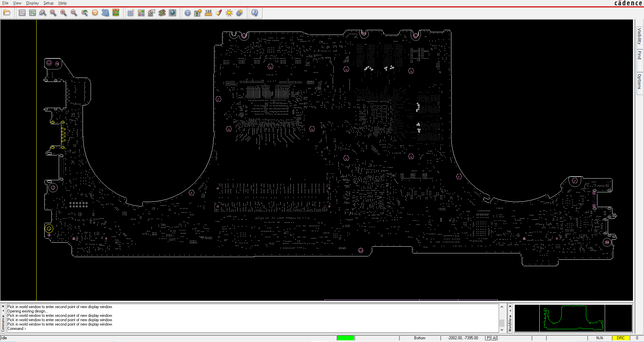Return to previous zoom view
This screenshot has width=644, height=342.
click(x=85, y=13)
